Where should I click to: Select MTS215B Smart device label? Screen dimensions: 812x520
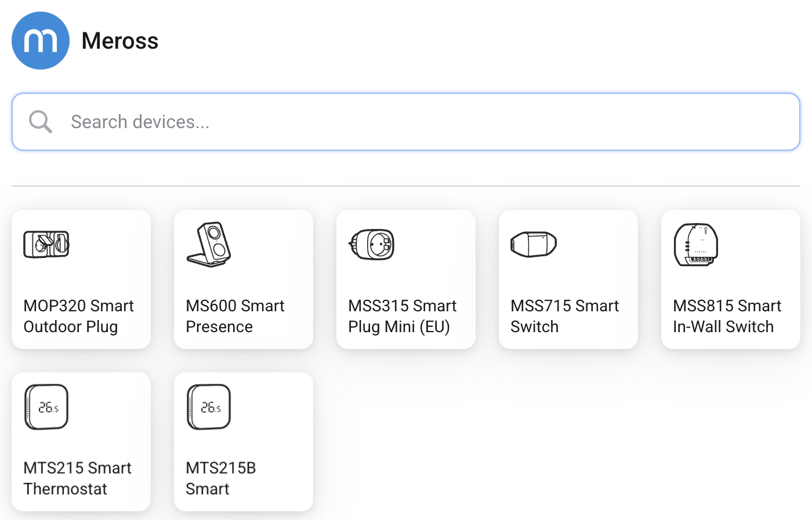[220, 478]
